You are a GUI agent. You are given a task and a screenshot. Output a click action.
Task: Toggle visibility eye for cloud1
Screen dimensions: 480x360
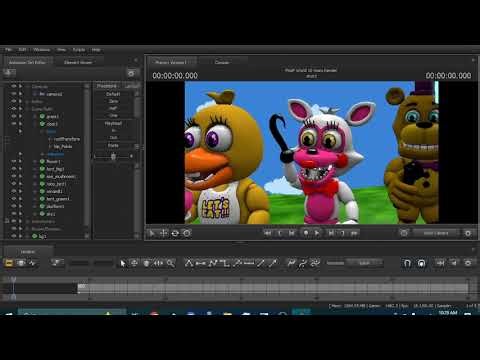pos(14,124)
